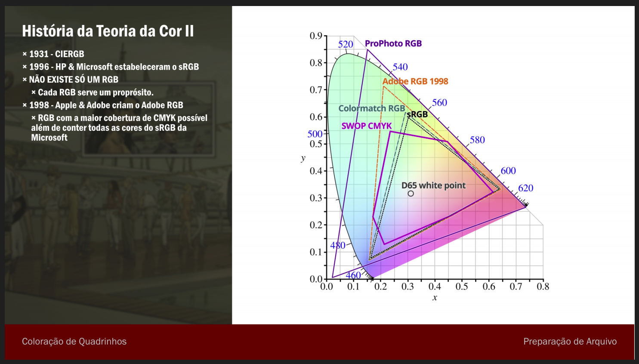
Task: Click the sub-bullet "Cada RGB serve um proprósito."
Action: pos(95,93)
